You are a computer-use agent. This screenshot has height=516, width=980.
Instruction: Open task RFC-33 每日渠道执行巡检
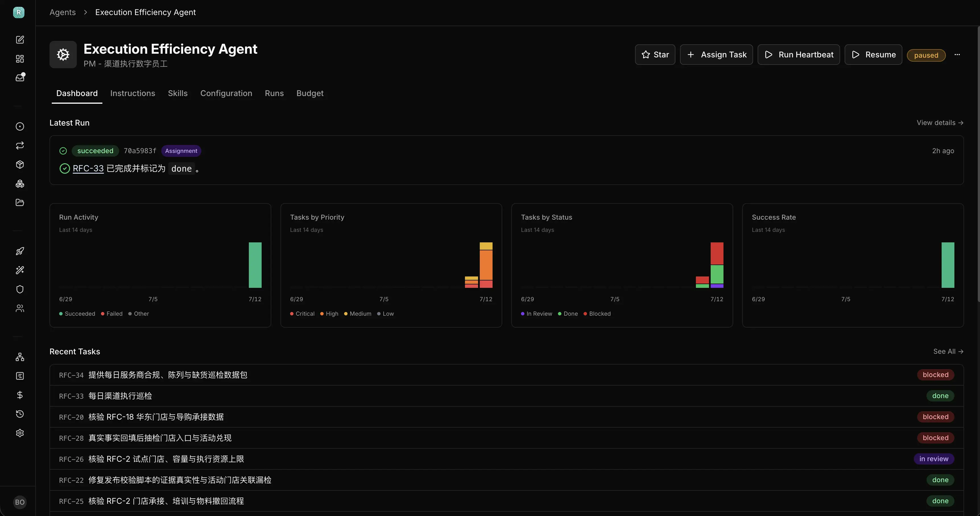point(506,396)
